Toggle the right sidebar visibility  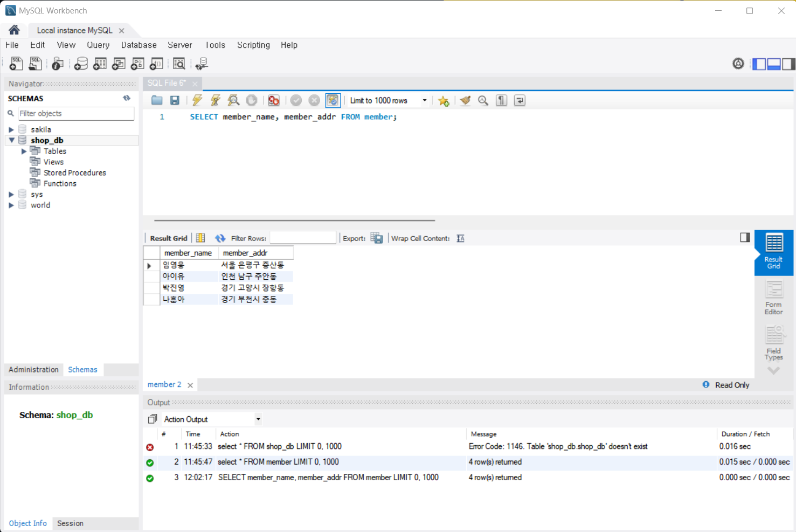pyautogui.click(x=788, y=64)
